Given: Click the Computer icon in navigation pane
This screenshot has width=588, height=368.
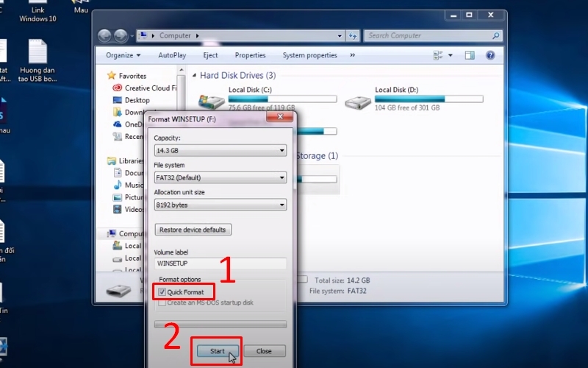Looking at the screenshot, I should (x=112, y=233).
